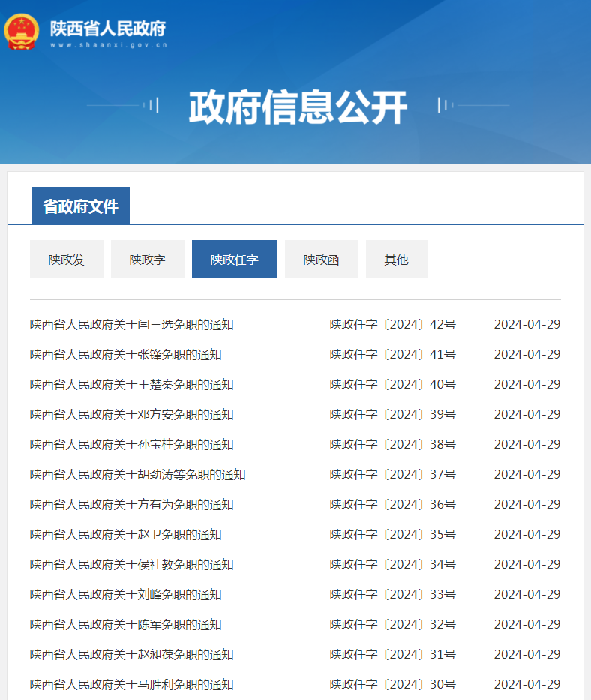Open notice about 胡劲涛等免职

coord(138,475)
